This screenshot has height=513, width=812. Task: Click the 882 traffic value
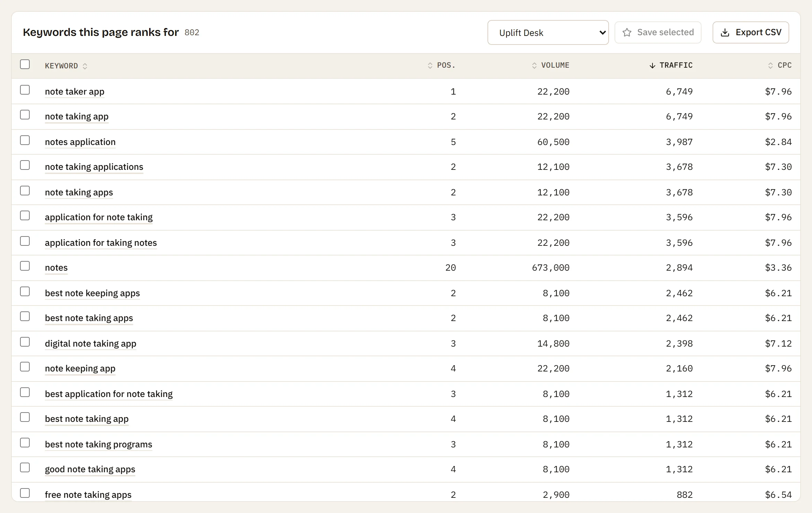point(685,495)
